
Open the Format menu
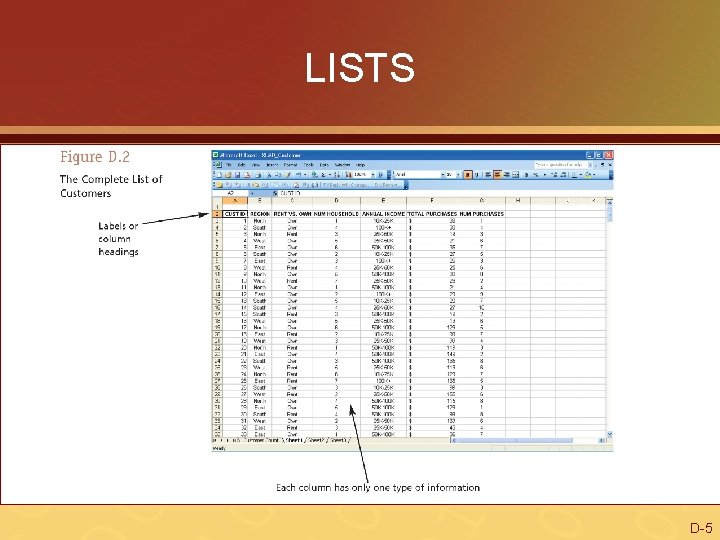[291, 165]
